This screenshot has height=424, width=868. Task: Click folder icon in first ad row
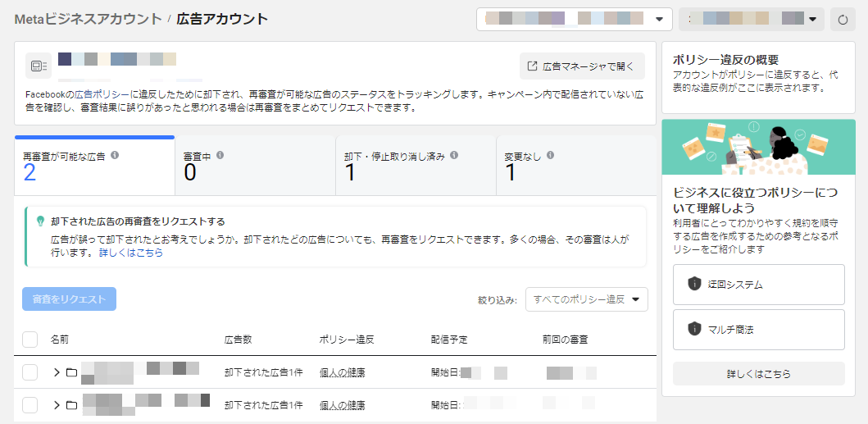(x=71, y=372)
